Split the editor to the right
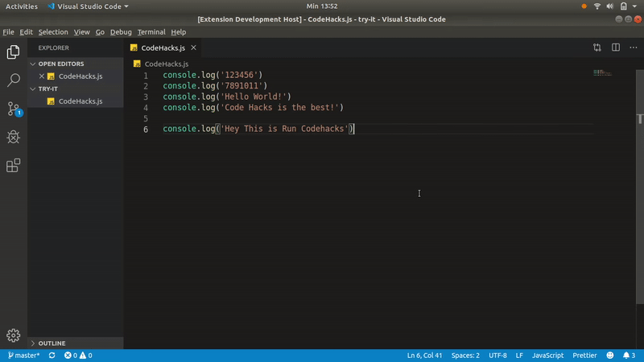The height and width of the screenshot is (362, 644). 616,47
